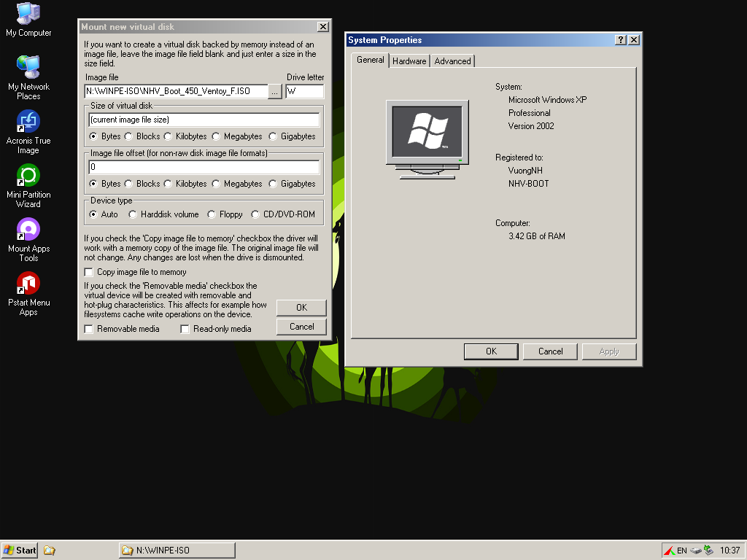Select Bytes for virtual disk size

tap(105, 136)
